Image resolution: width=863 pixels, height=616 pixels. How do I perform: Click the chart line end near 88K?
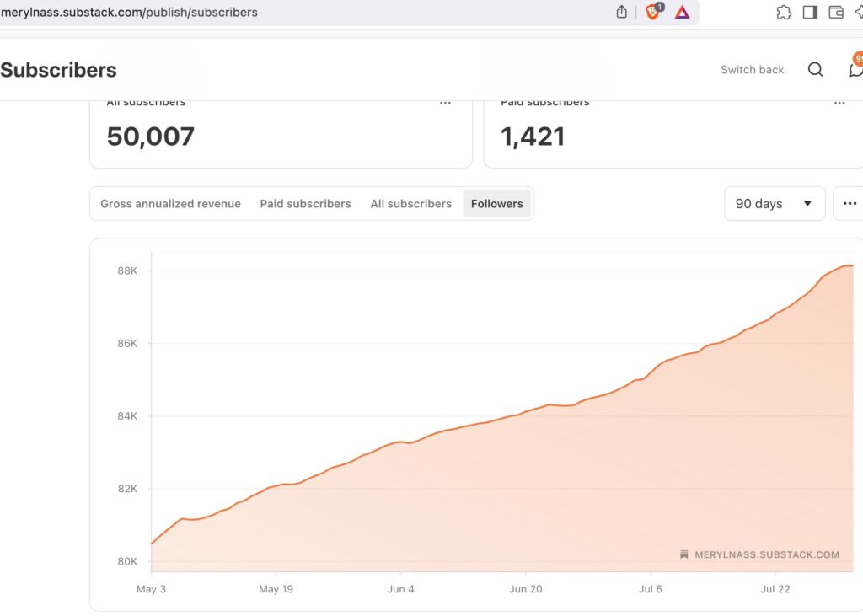pos(851,266)
